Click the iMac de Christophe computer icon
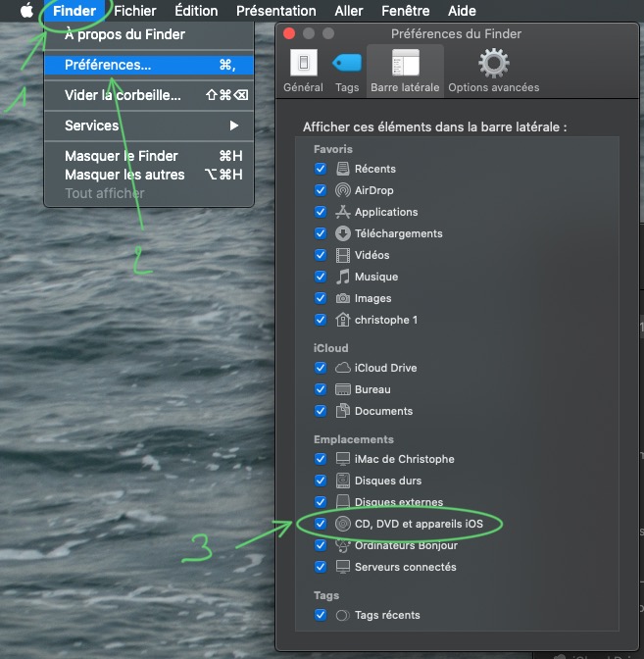This screenshot has width=644, height=659. [x=343, y=459]
